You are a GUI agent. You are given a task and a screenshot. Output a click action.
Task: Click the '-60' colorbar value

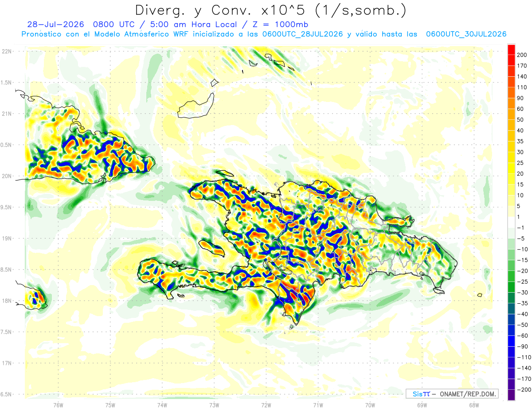pos(522,336)
